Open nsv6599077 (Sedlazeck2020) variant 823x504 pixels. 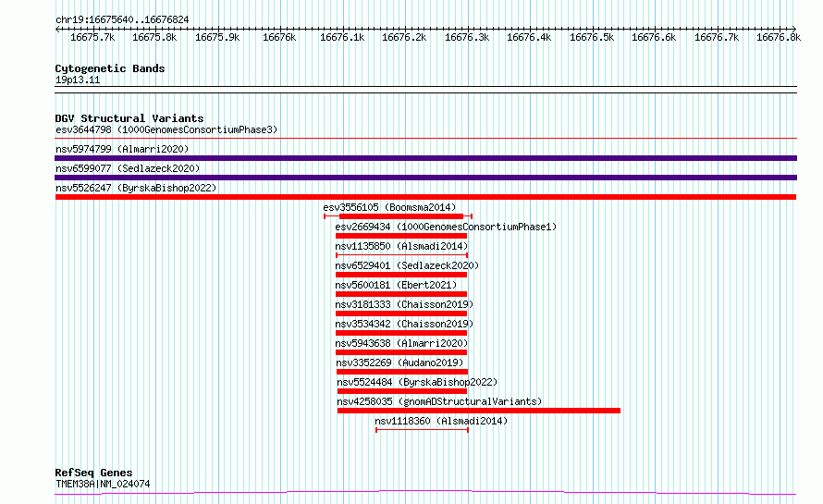[x=128, y=168]
